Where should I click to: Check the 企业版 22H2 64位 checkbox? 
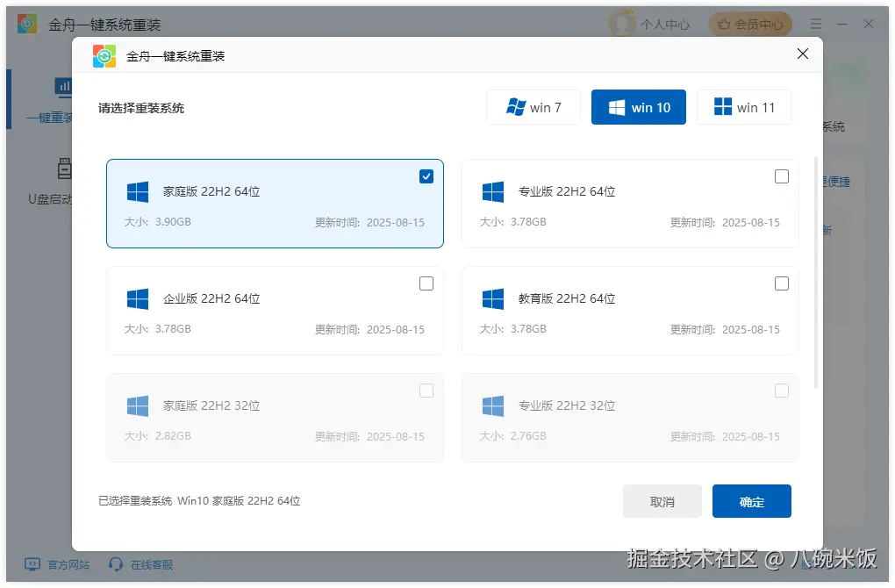tap(426, 283)
